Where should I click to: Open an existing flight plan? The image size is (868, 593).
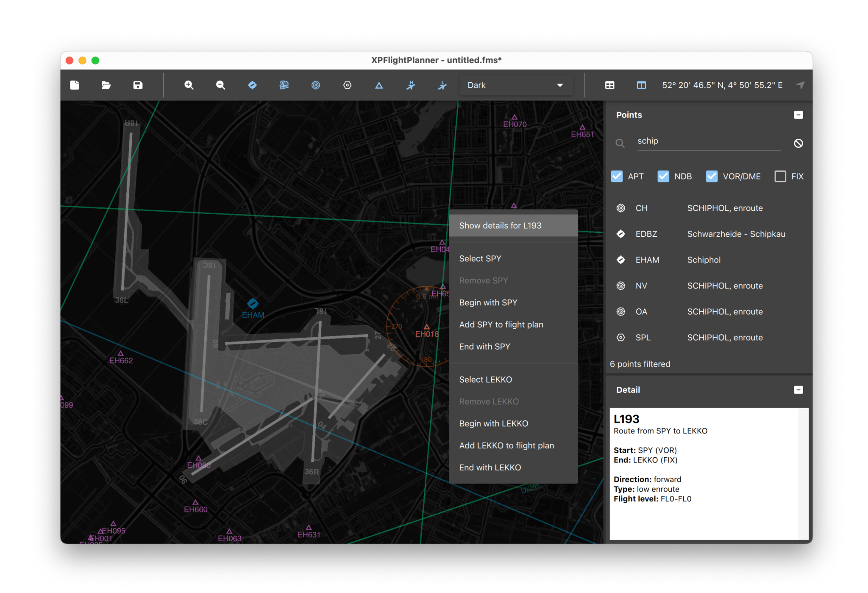click(x=106, y=85)
